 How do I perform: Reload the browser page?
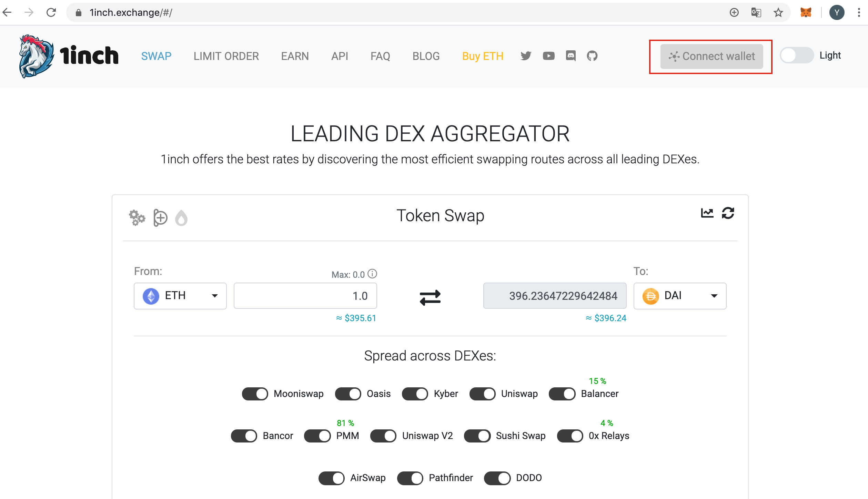tap(51, 13)
